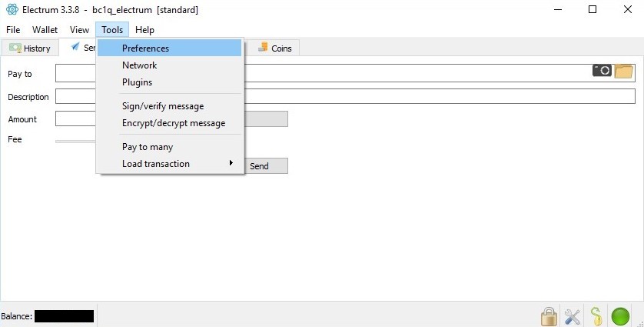Choose Encrypt/decrypt message
Image resolution: width=644 pixels, height=327 pixels.
point(169,123)
